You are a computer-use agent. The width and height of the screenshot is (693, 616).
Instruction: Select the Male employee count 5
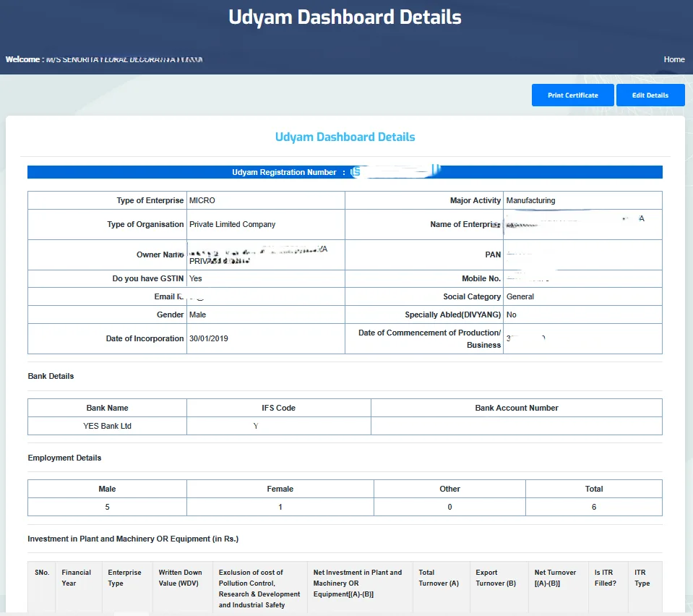pyautogui.click(x=107, y=507)
